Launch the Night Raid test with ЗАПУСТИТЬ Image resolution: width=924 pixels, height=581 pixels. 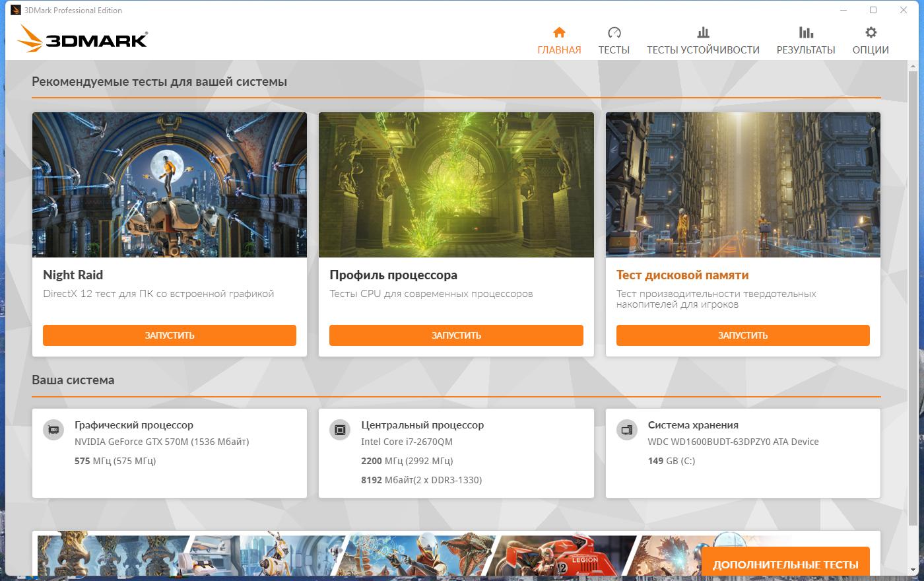pos(170,335)
